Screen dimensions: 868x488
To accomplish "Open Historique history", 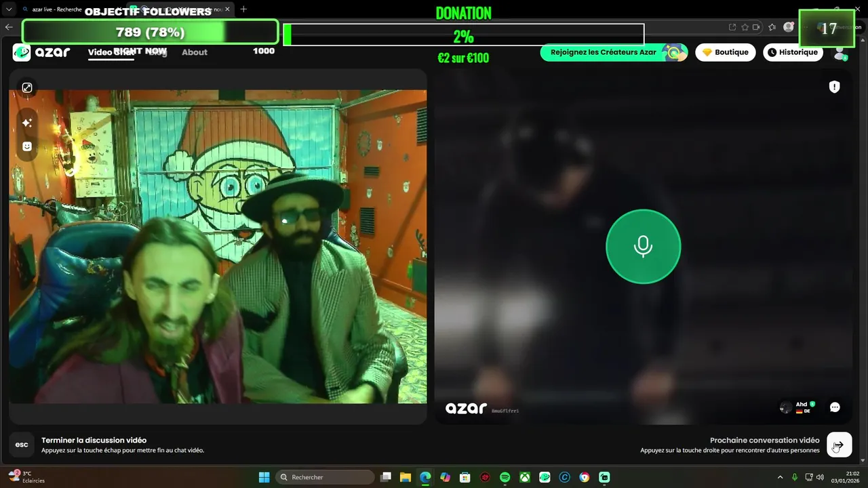I will [793, 52].
